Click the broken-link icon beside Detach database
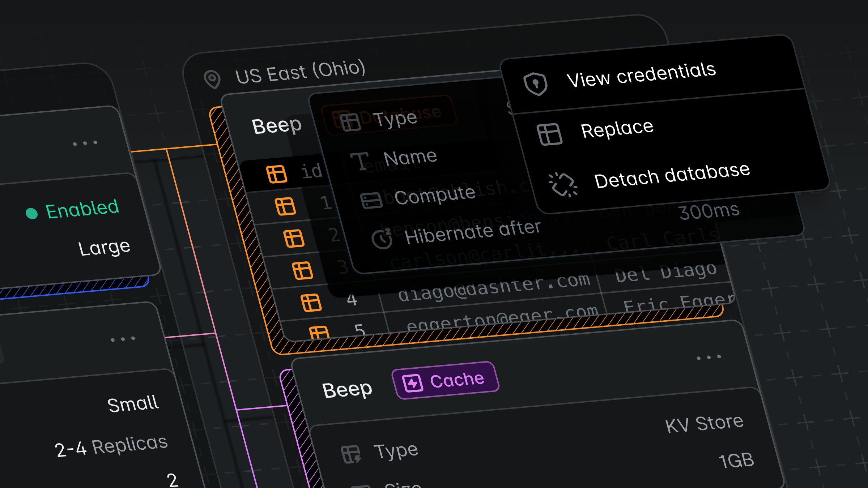This screenshot has width=868, height=488. click(563, 185)
